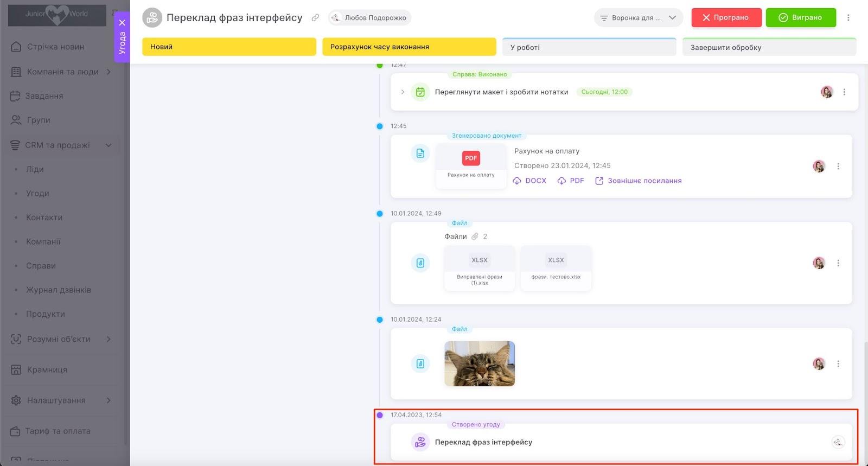This screenshot has width=868, height=466.
Task: Mark deal as Виграно
Action: [801, 18]
